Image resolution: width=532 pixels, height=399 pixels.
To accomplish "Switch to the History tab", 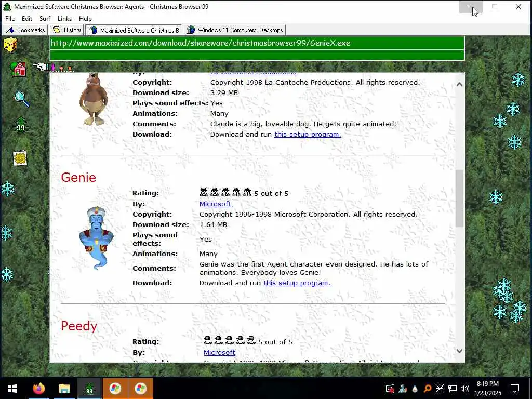I will coord(66,30).
